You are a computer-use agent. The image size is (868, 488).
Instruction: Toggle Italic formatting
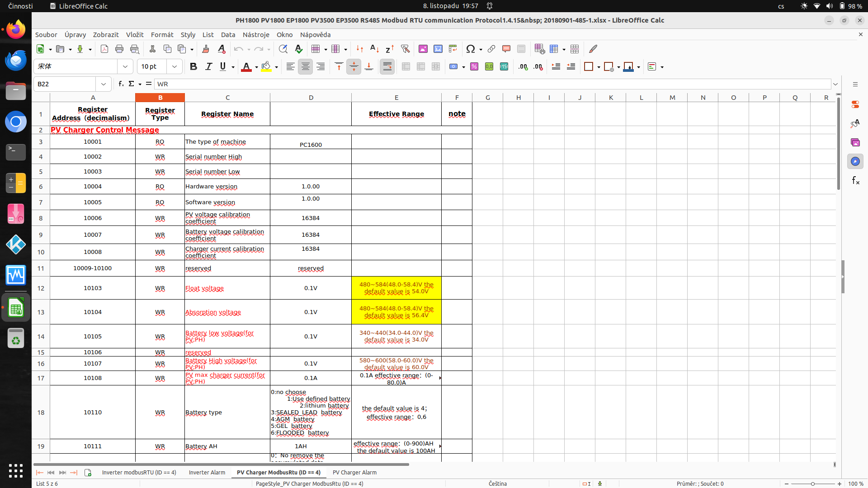pos(208,67)
